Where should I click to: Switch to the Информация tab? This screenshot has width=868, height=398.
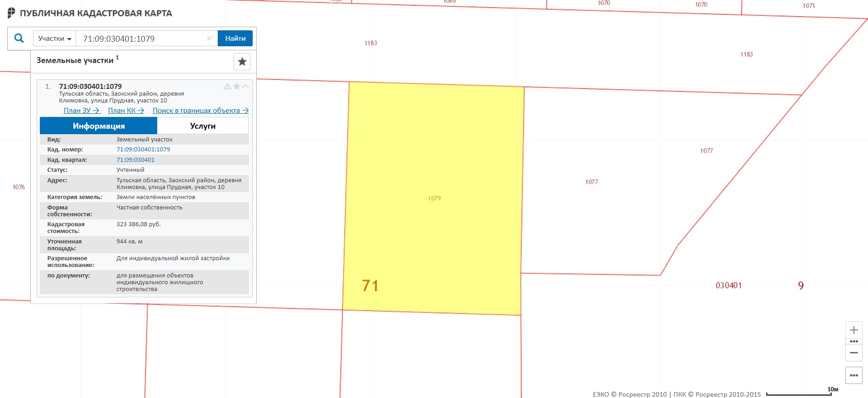(98, 126)
